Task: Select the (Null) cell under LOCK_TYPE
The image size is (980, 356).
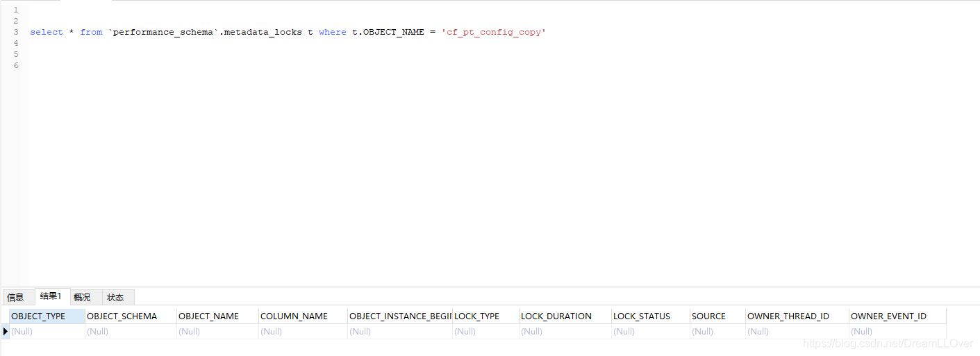Action: click(x=485, y=331)
